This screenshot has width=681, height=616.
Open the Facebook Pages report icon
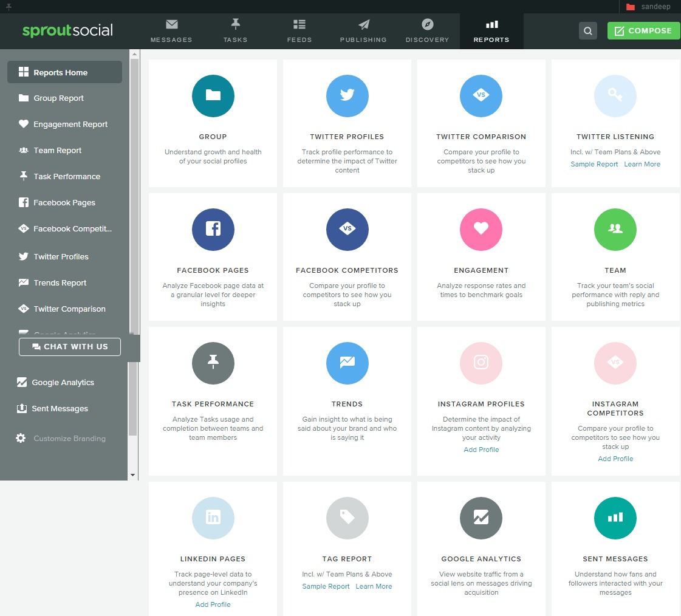[x=213, y=229]
